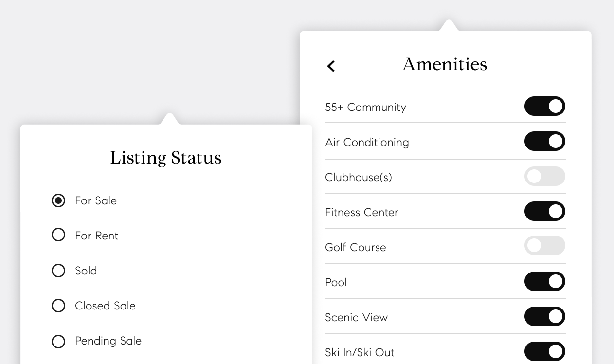Click the Closed Sale label text

(x=105, y=306)
